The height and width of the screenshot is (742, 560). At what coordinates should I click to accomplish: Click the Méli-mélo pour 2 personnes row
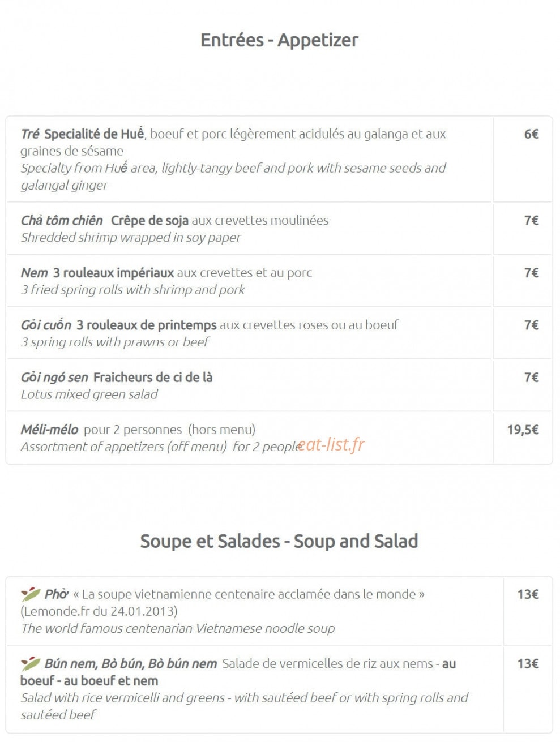[x=250, y=438]
